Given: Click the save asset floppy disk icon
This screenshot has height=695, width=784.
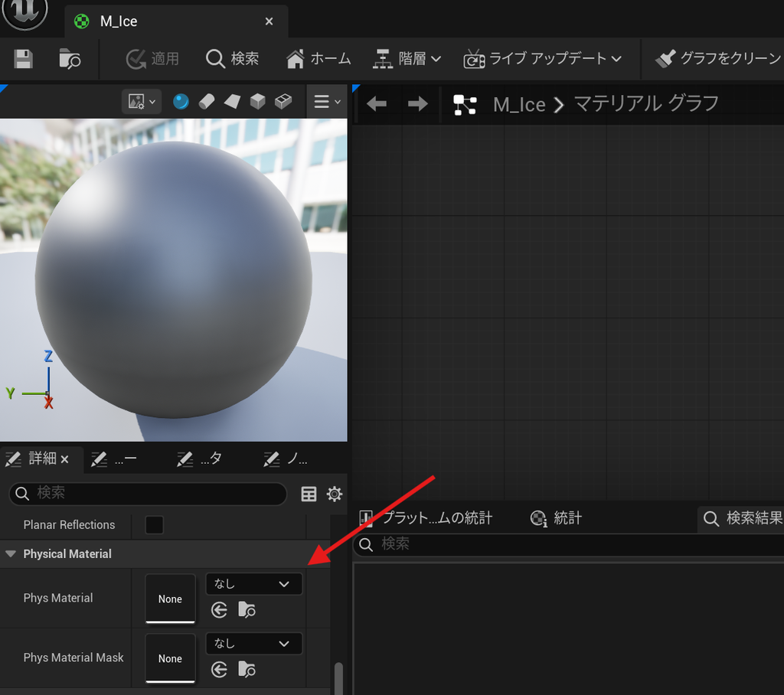Looking at the screenshot, I should (x=23, y=59).
